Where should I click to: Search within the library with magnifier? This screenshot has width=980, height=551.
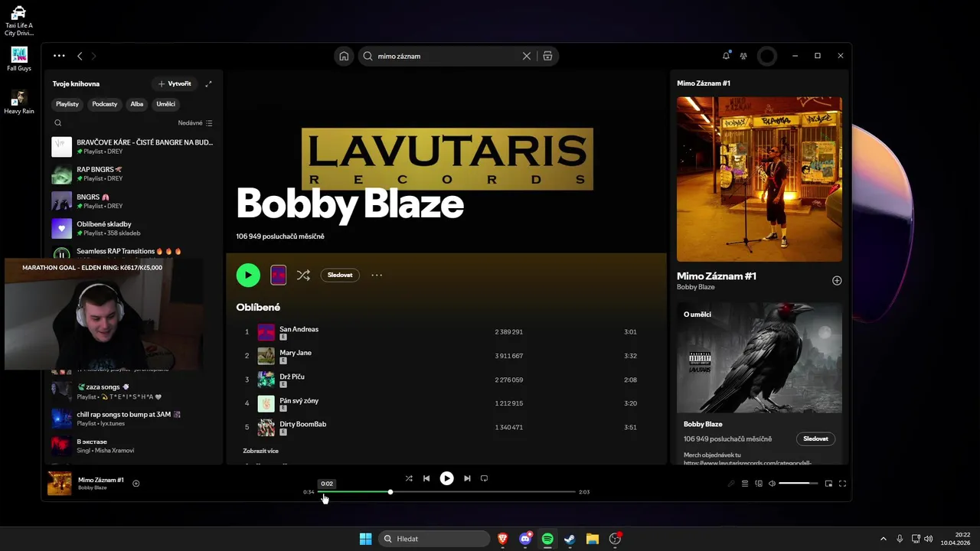tap(57, 122)
